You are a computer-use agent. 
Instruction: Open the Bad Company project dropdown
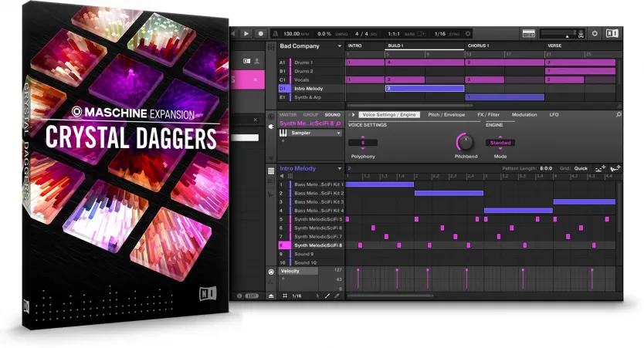pos(338,46)
